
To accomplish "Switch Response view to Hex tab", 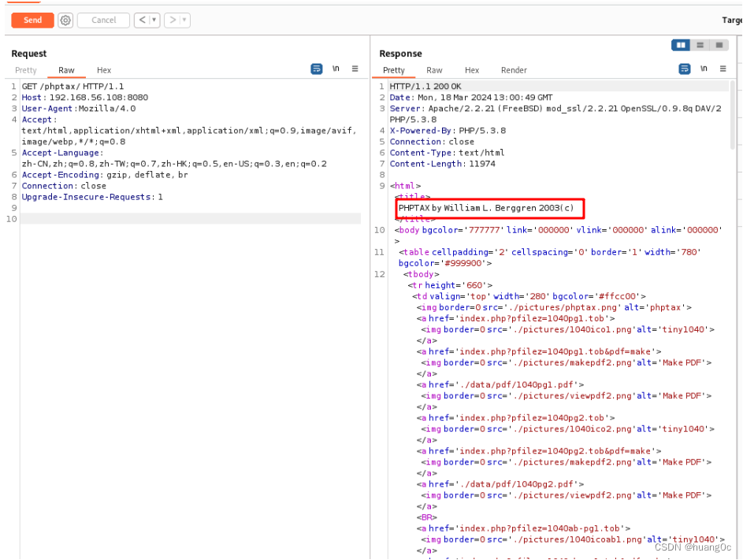I will (472, 70).
